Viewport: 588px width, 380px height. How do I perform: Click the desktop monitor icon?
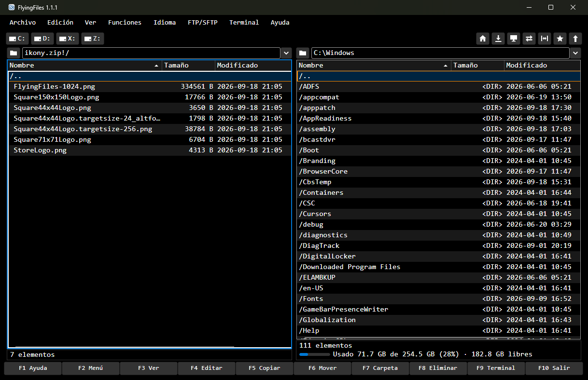514,39
